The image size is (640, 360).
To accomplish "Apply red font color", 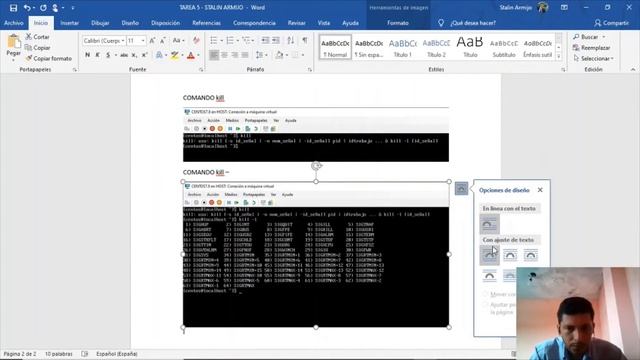I will point(191,55).
